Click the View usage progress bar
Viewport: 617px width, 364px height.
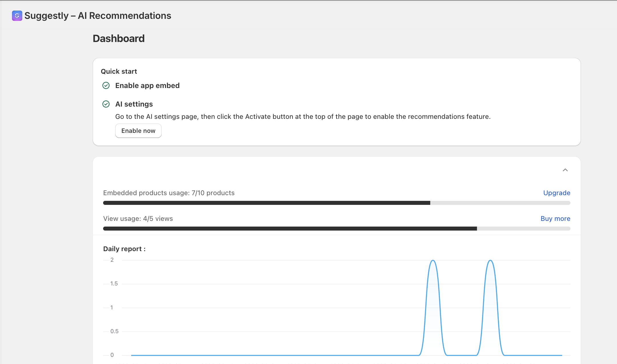(336, 229)
